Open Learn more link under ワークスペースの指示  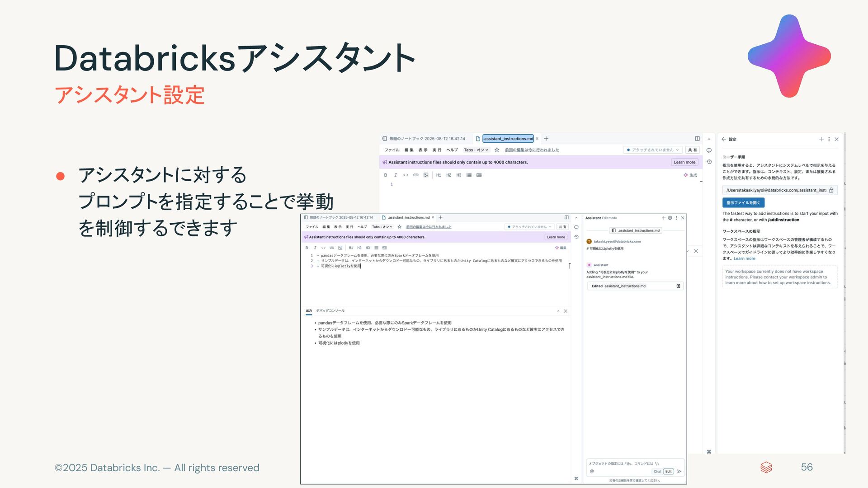click(745, 259)
